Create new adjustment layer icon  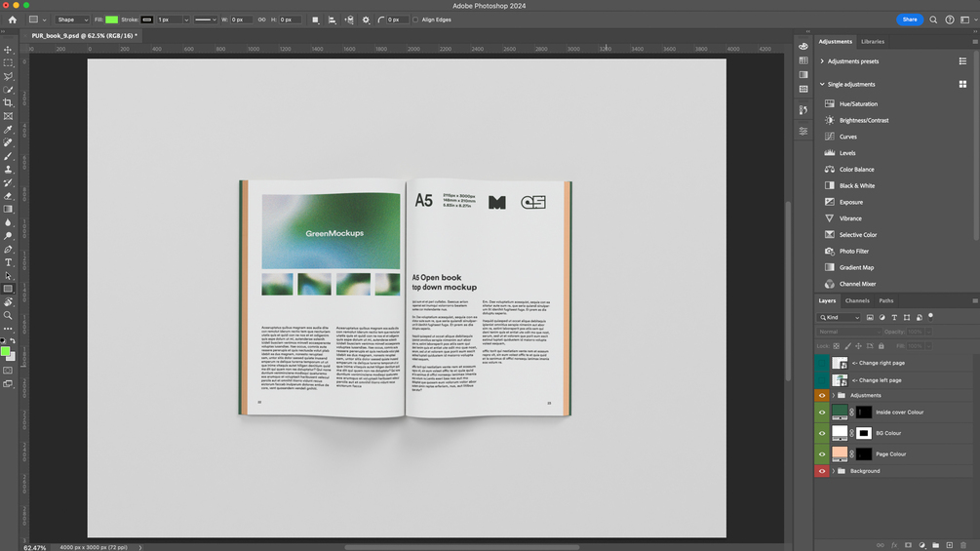[921, 545]
